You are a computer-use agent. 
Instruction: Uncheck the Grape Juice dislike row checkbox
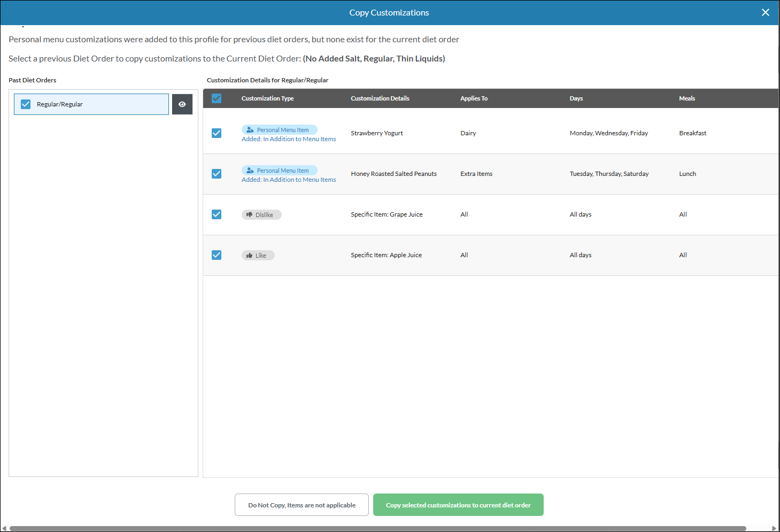point(217,214)
